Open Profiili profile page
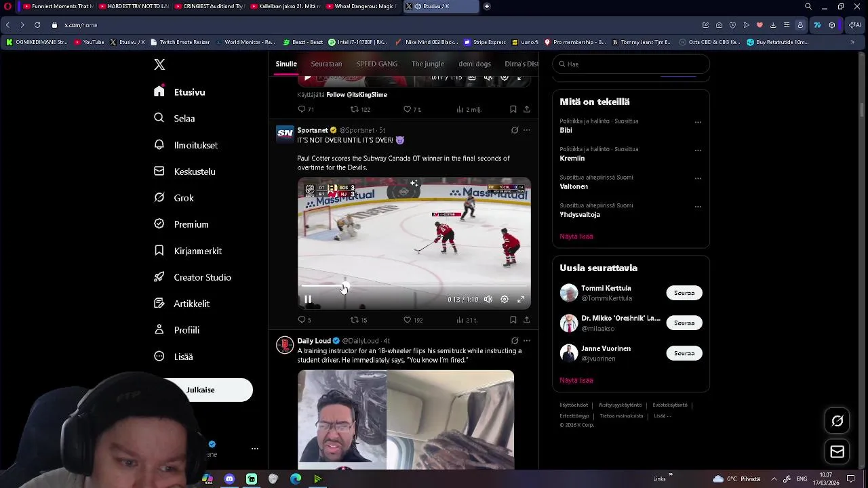Screen dimensions: 868x488 click(176, 330)
